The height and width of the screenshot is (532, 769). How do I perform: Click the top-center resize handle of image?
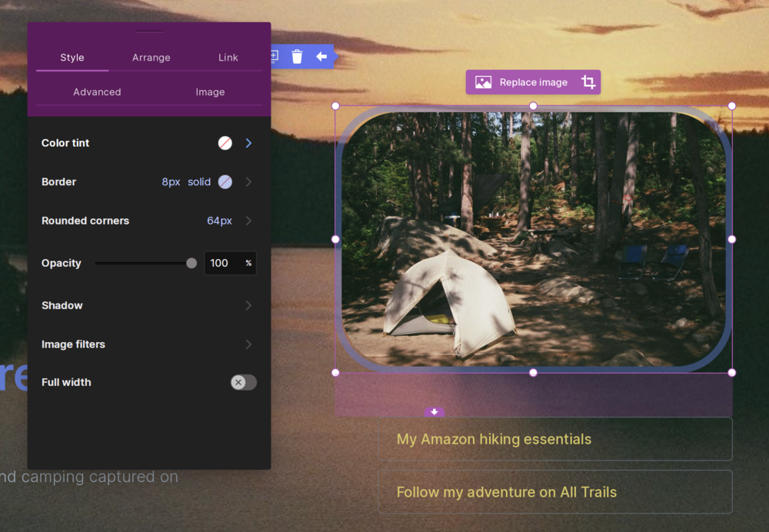533,106
